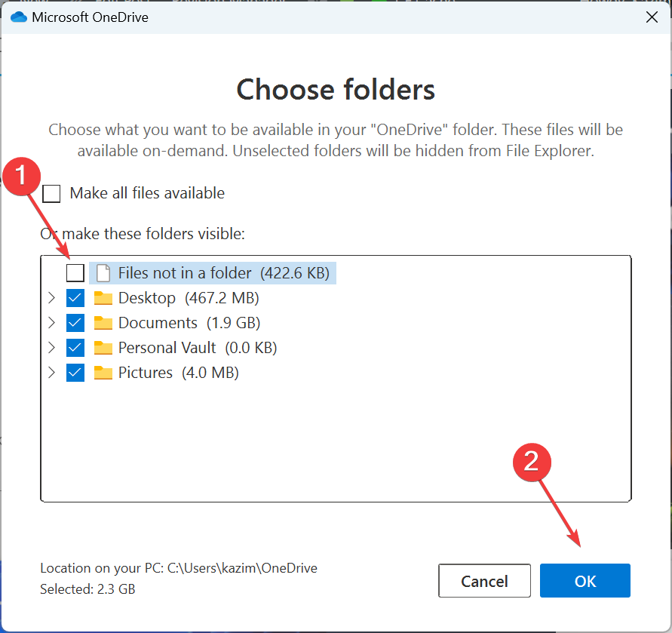Click the Documents folder icon
This screenshot has width=672, height=633.
[103, 323]
